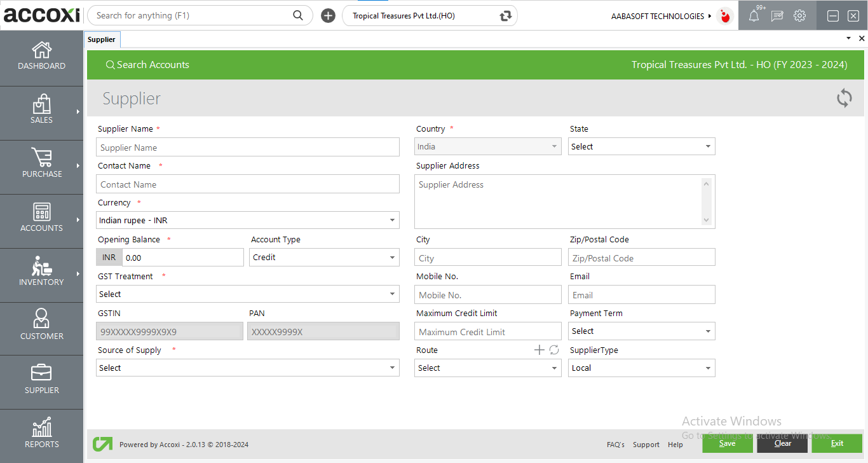The image size is (868, 463).
Task: Click the notification bell icon
Action: point(754,17)
